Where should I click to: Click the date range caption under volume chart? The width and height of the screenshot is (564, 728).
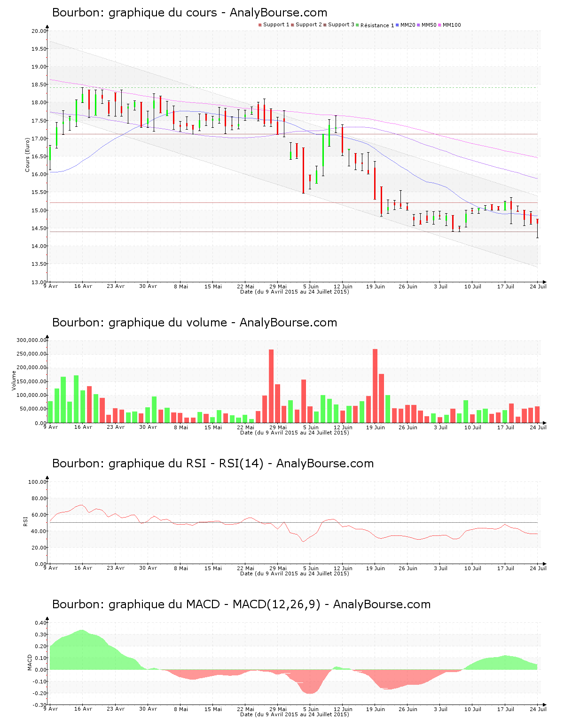[x=295, y=433]
